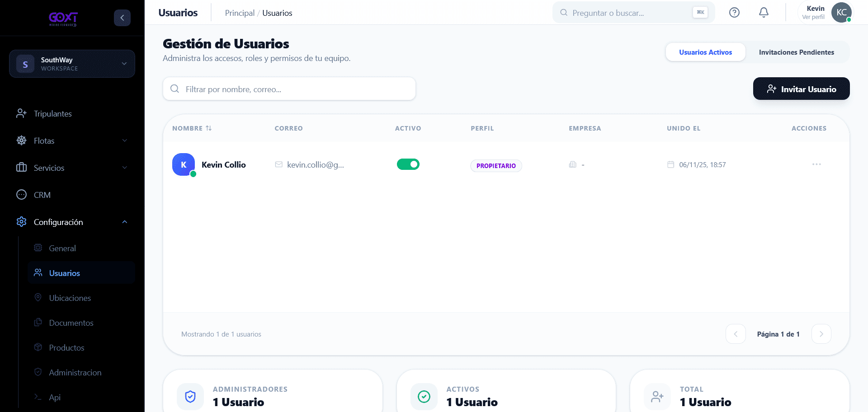Open the three-dot actions menu for Kevin Collio
The height and width of the screenshot is (412, 868).
coord(816,164)
